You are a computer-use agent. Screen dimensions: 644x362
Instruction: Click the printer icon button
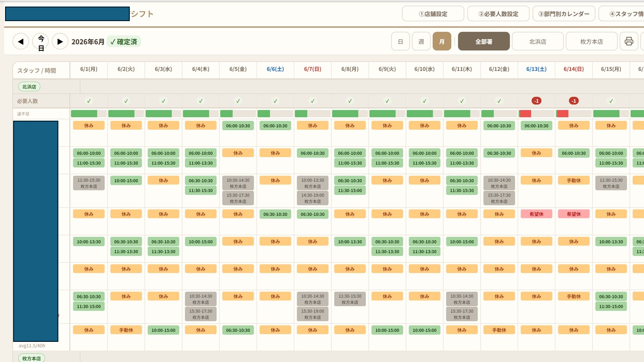(628, 41)
